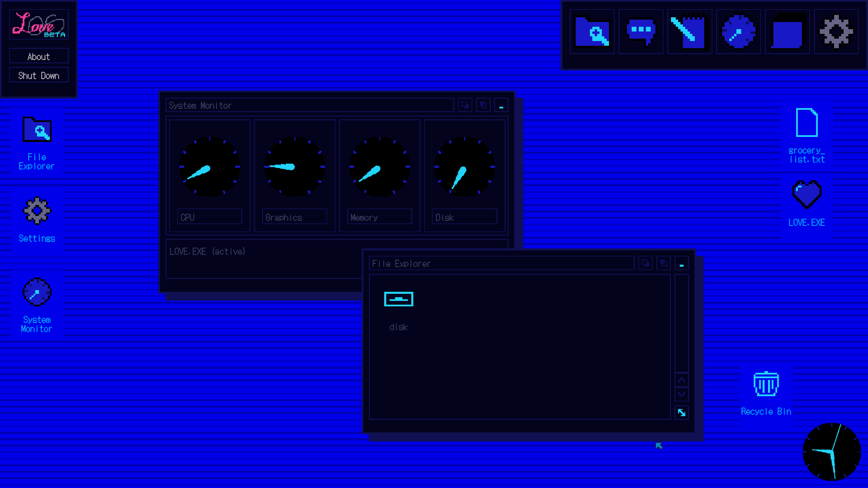Screen dimensions: 868x488
Task: Click the File Explorer resize corner handle
Action: pos(682,413)
